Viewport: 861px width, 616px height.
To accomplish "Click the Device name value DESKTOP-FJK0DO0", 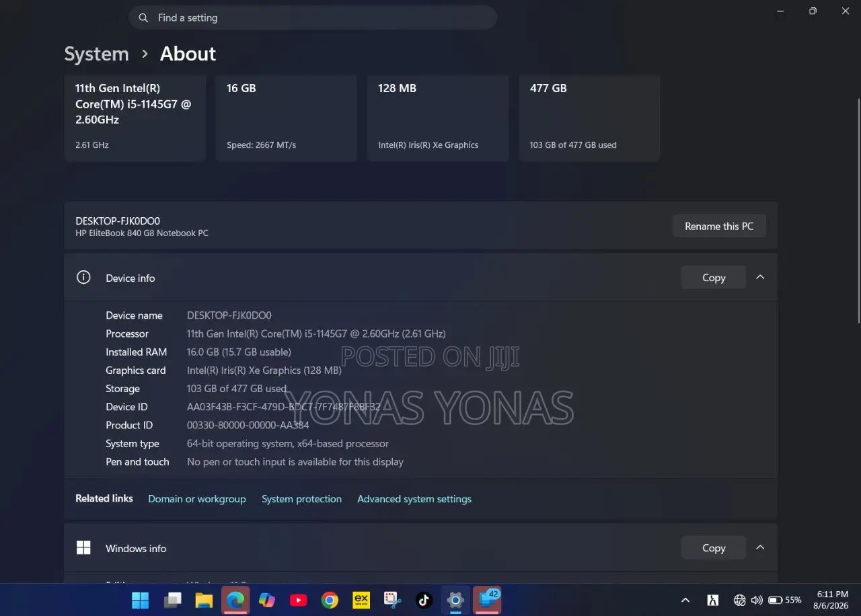I will click(229, 315).
